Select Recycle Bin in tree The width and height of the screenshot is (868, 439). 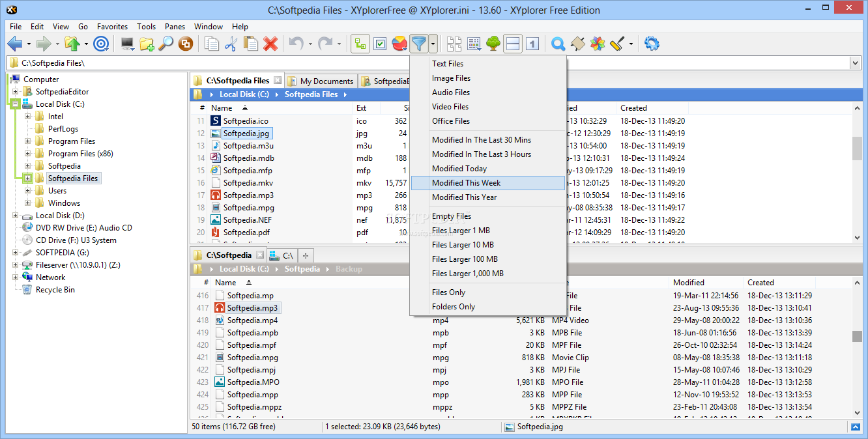(x=55, y=290)
